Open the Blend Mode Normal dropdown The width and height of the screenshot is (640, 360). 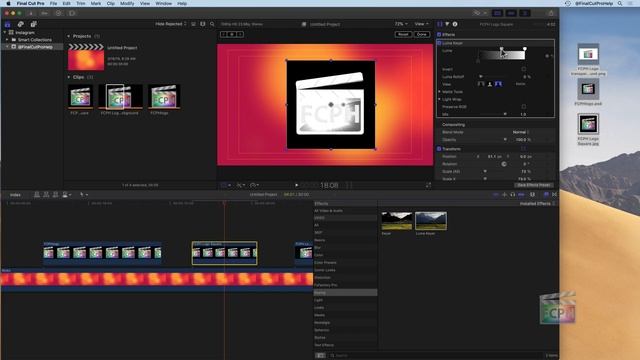(521, 132)
